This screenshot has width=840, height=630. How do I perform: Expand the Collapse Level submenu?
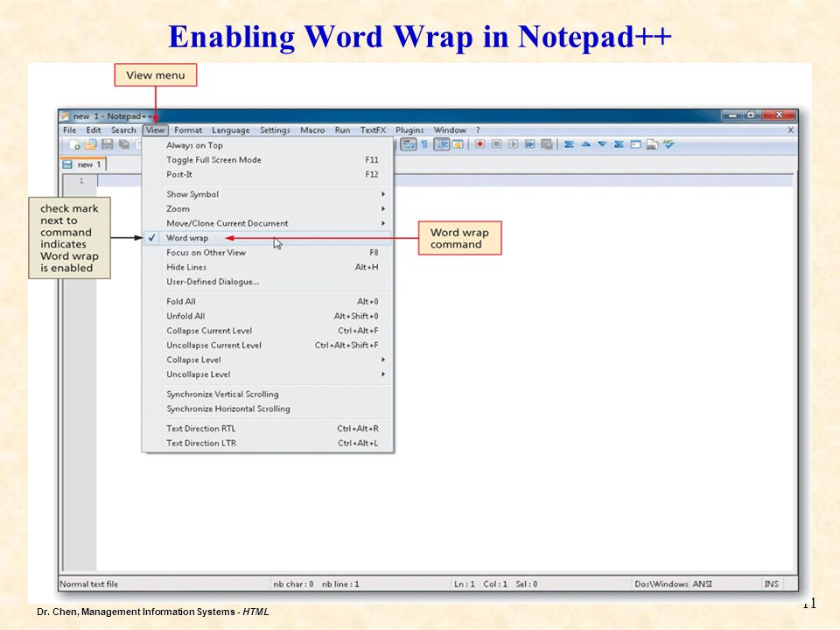(x=268, y=360)
